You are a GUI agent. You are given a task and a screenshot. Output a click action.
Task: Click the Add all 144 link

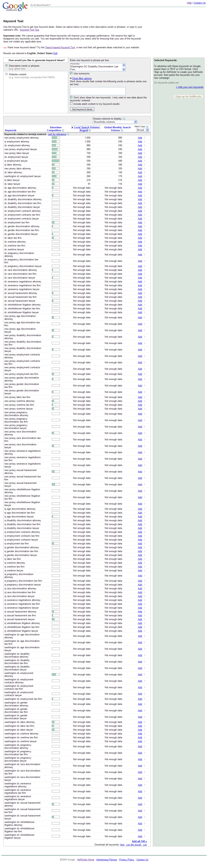pyautogui.click(x=140, y=841)
